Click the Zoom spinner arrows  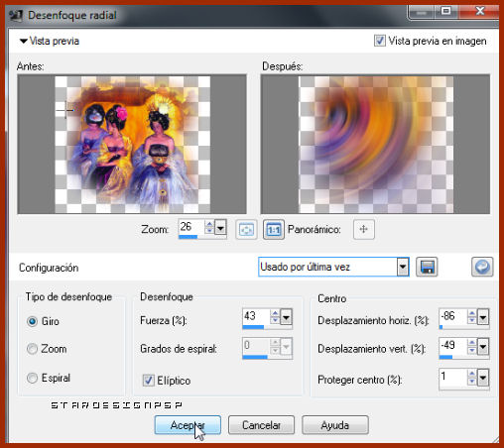(x=209, y=227)
